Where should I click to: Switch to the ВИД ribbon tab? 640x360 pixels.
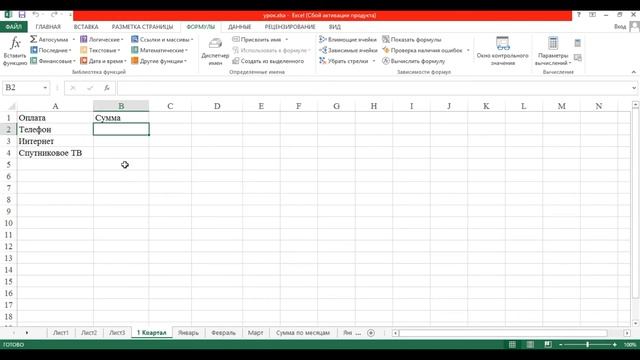click(335, 27)
